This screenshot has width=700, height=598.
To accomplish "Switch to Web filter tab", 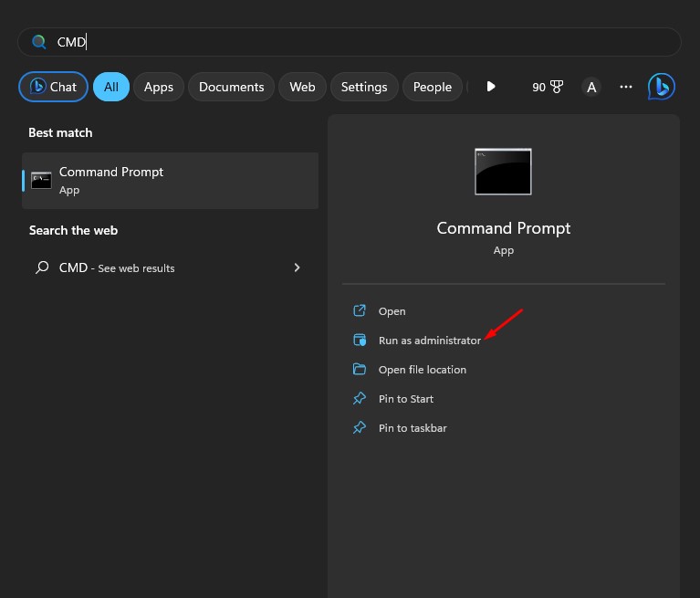I will tap(302, 87).
